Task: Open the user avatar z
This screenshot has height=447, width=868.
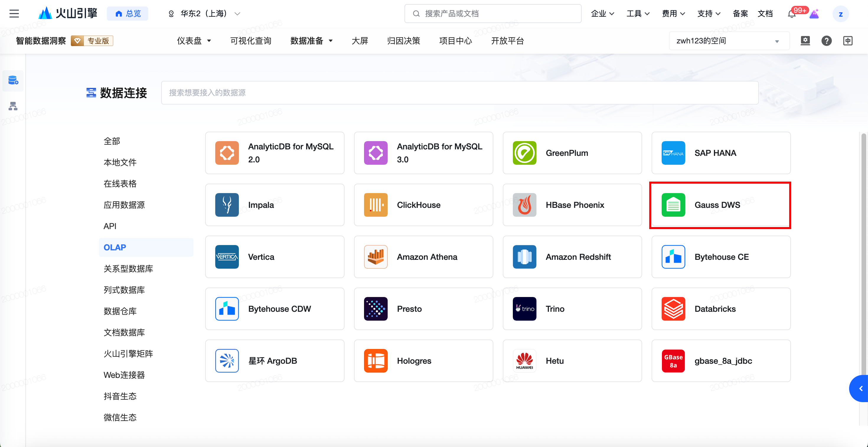Action: (840, 14)
